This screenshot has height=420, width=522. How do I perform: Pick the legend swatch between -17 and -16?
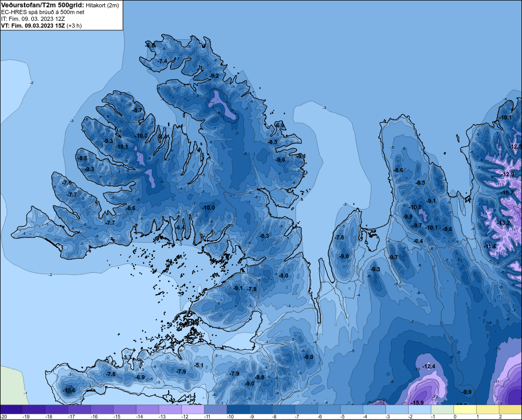coord(79,409)
